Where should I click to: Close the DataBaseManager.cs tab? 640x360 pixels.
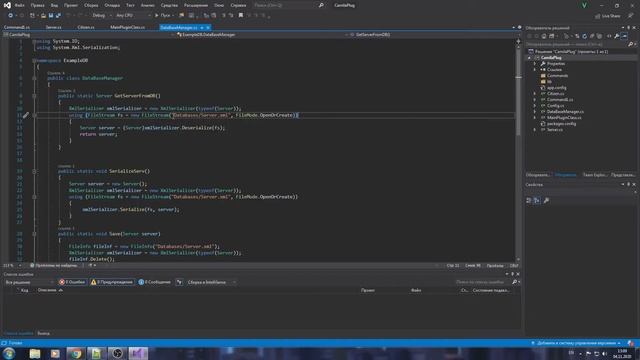tap(208, 27)
